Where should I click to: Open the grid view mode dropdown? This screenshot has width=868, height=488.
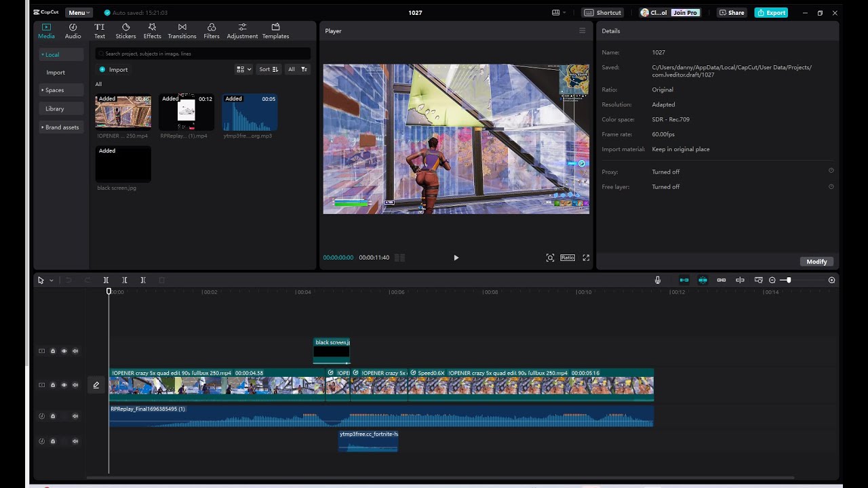tap(243, 69)
